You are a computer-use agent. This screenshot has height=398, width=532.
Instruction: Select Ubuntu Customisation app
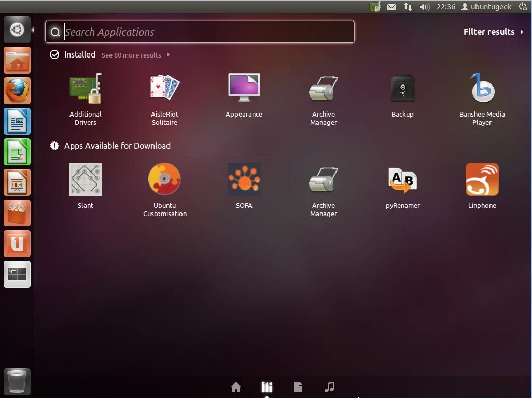164,190
